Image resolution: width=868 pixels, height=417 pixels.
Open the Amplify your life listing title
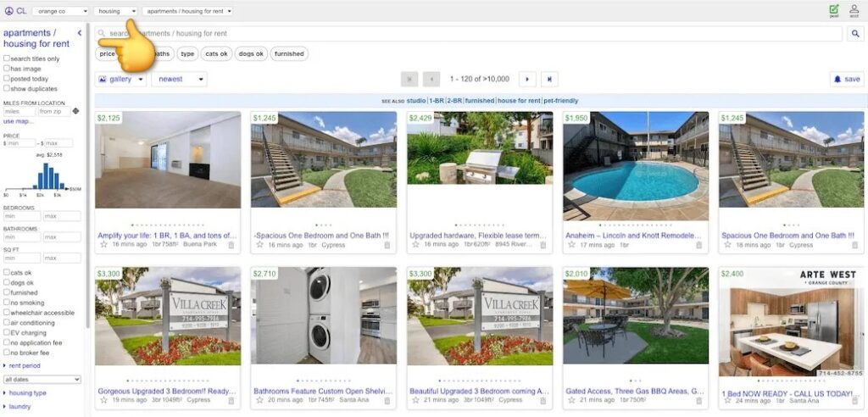coord(167,236)
